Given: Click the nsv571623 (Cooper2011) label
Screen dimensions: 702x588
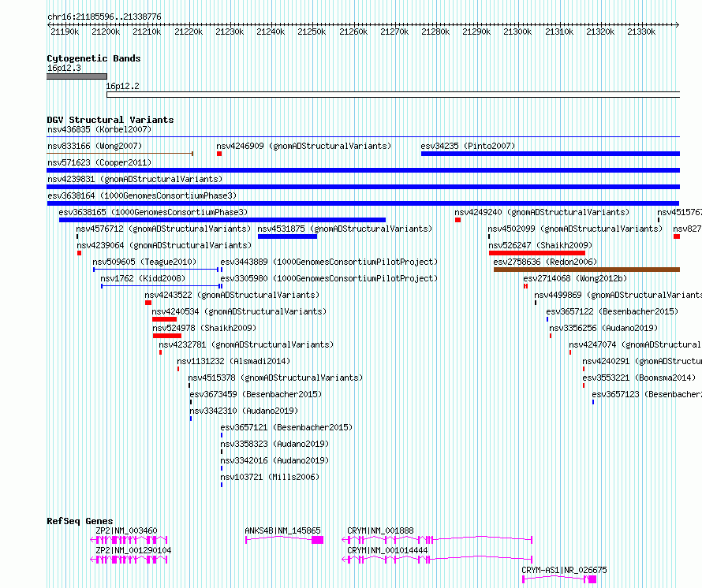Looking at the screenshot, I should tap(99, 162).
